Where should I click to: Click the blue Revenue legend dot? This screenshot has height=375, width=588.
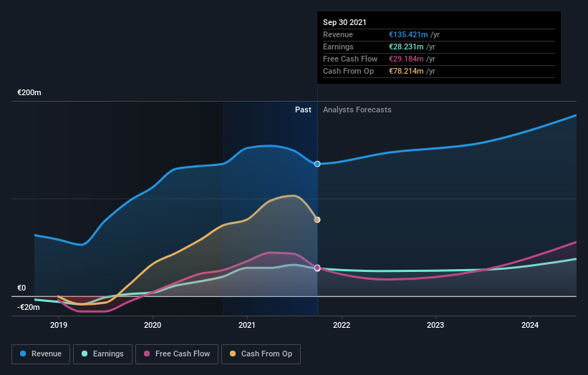(x=23, y=354)
